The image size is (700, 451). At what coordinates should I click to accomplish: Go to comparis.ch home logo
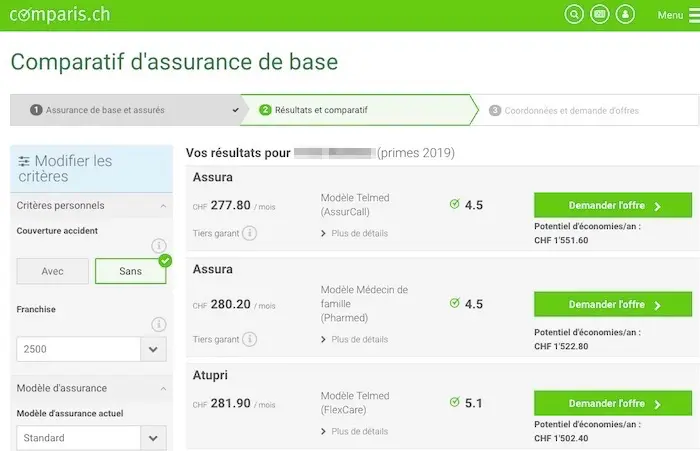(60, 15)
